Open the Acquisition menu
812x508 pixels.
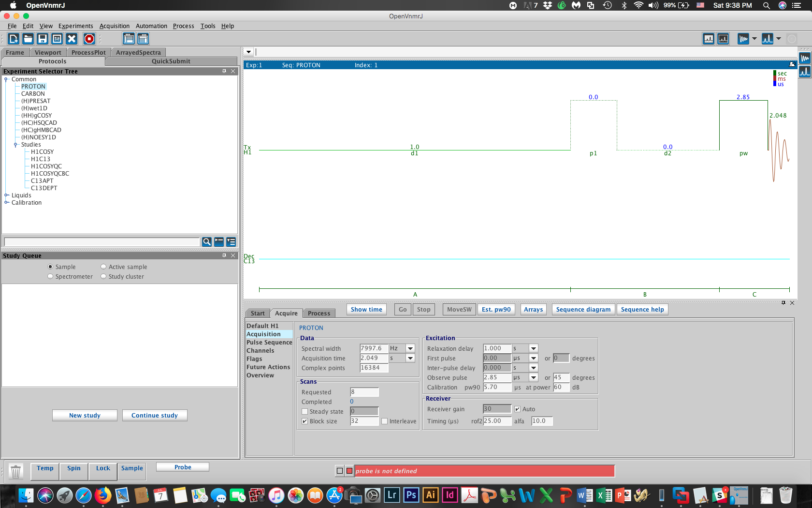click(x=115, y=26)
